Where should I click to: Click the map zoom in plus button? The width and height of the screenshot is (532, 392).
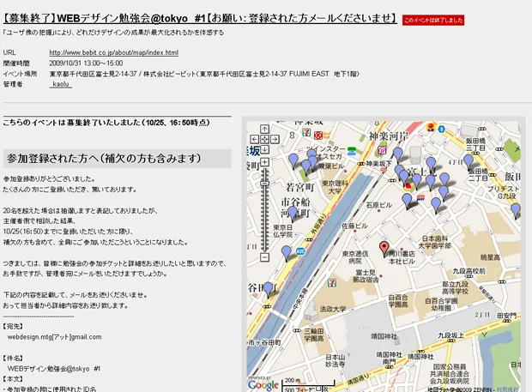[265, 161]
